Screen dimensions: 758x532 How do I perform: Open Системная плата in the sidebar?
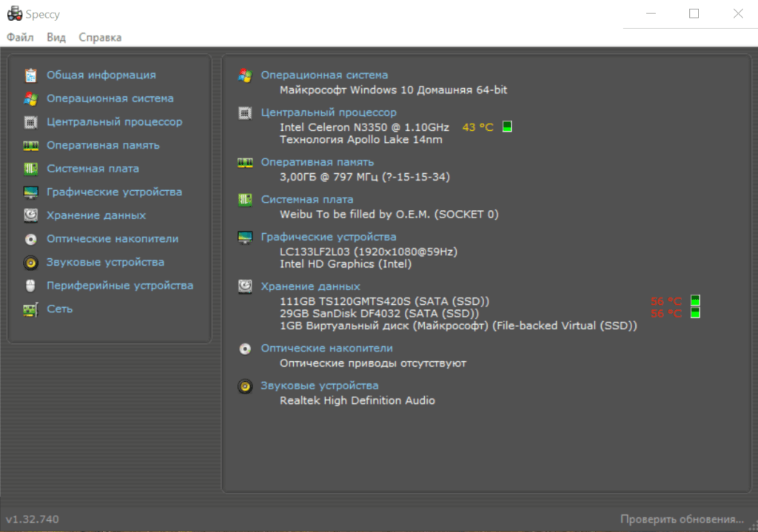[x=93, y=169]
